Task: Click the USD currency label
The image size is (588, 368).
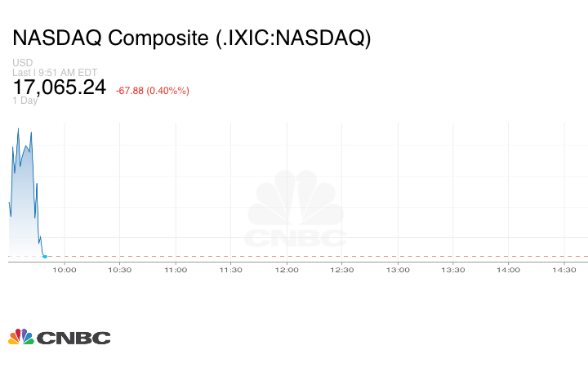Action: pyautogui.click(x=22, y=63)
